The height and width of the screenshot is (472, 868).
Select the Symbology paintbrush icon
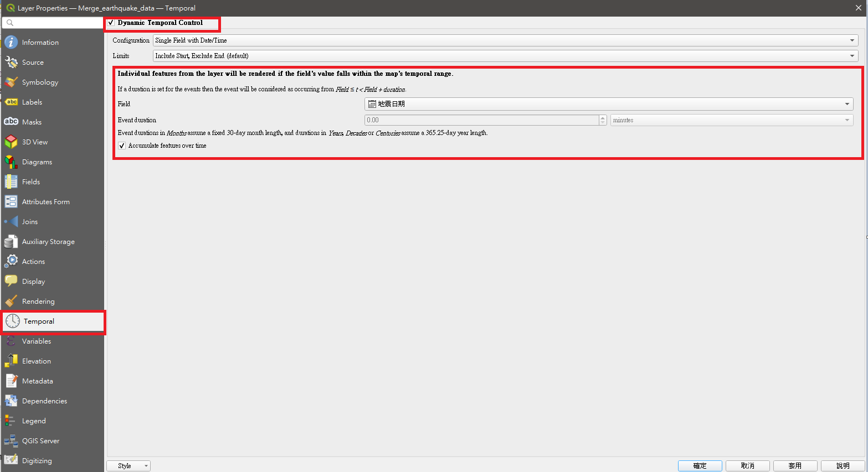point(11,82)
